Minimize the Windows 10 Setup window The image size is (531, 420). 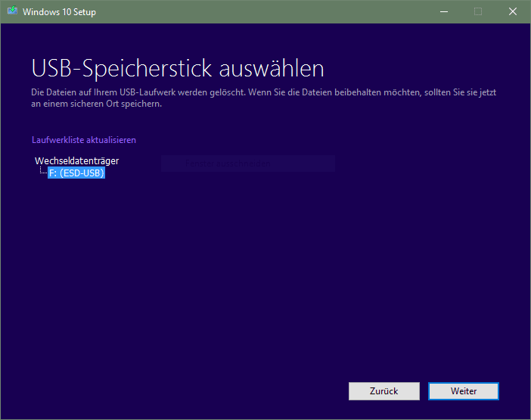pyautogui.click(x=444, y=11)
